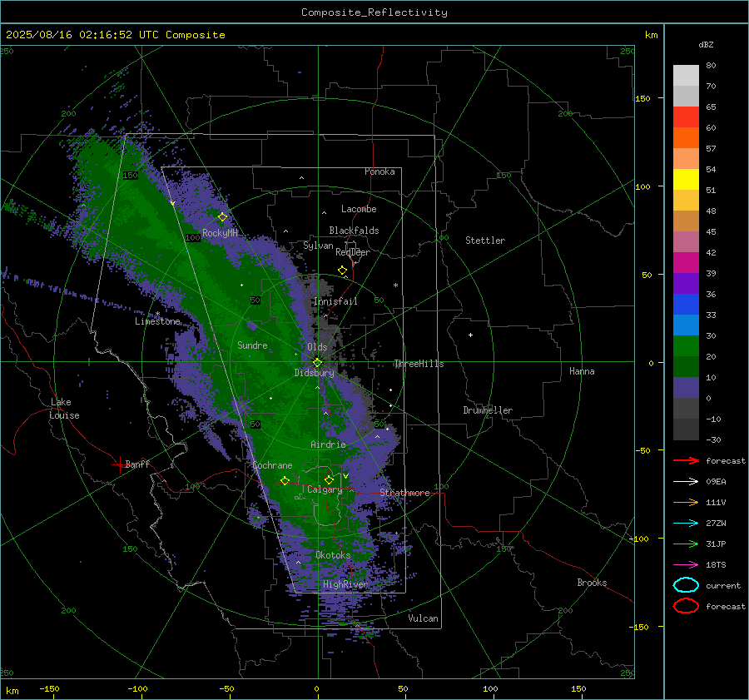Click the yellow diamond marker below RedDeer
Screen dimensions: 749x700
click(x=342, y=271)
